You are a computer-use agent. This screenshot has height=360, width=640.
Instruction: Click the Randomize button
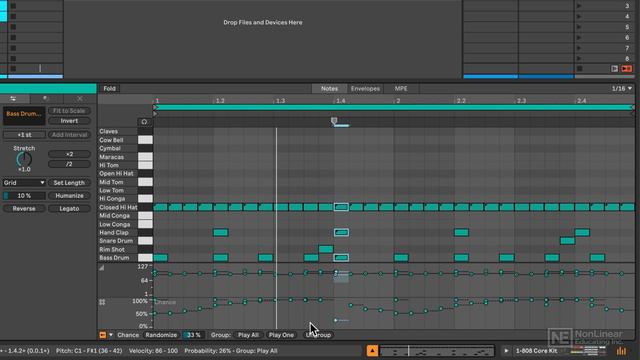161,335
